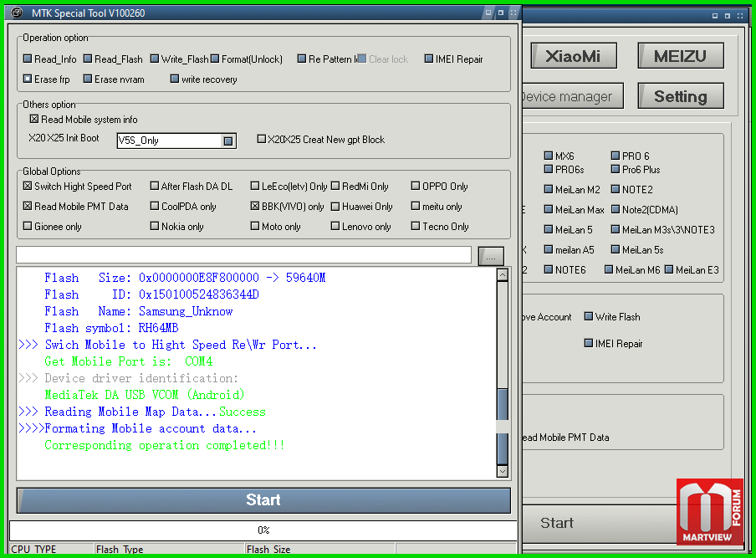Check the meitu only option
Viewport: 756px width, 558px height.
(x=415, y=206)
